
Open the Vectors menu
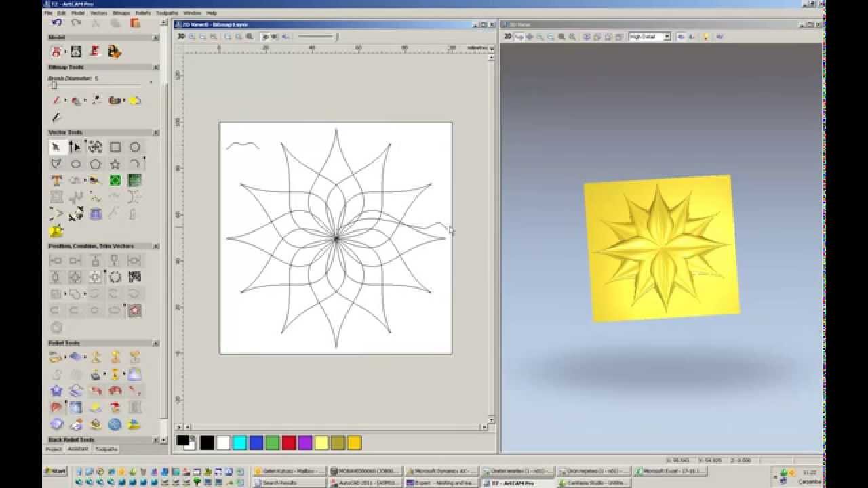point(98,13)
